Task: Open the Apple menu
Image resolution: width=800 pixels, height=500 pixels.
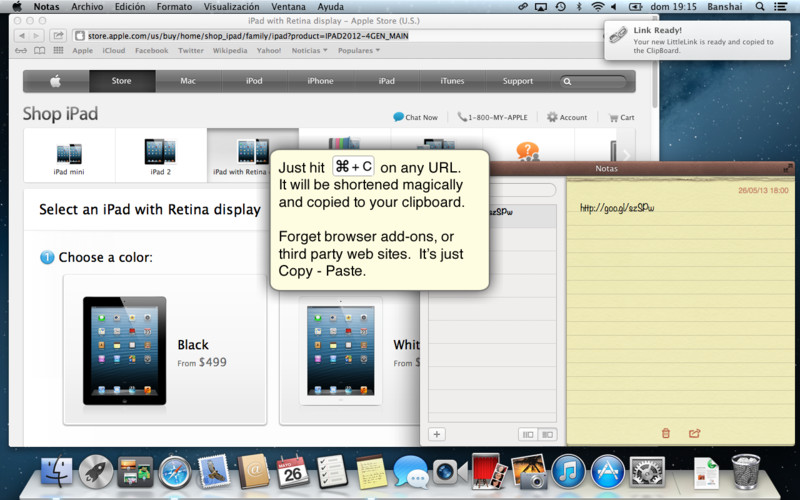Action: click(17, 7)
